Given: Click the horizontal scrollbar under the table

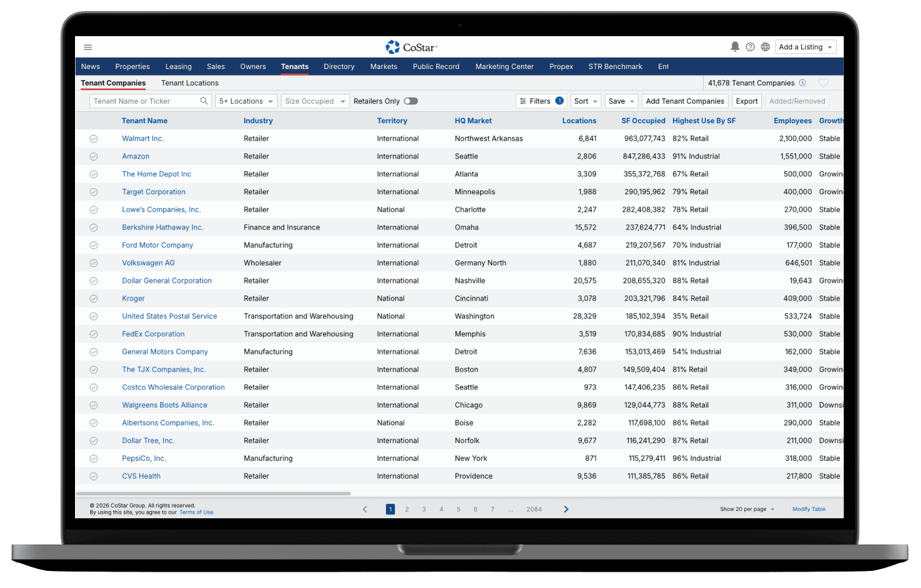Looking at the screenshot, I should coord(213,493).
